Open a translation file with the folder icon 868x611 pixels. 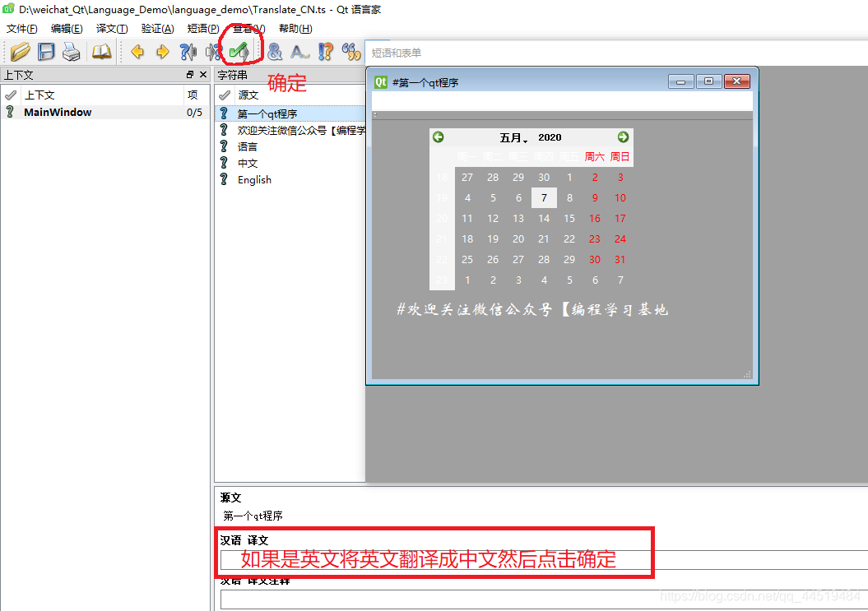(x=20, y=51)
